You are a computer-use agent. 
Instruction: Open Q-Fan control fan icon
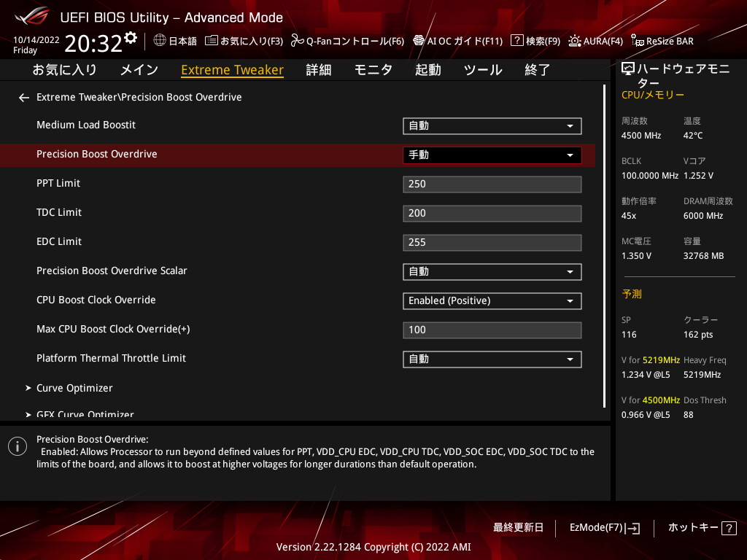(298, 41)
